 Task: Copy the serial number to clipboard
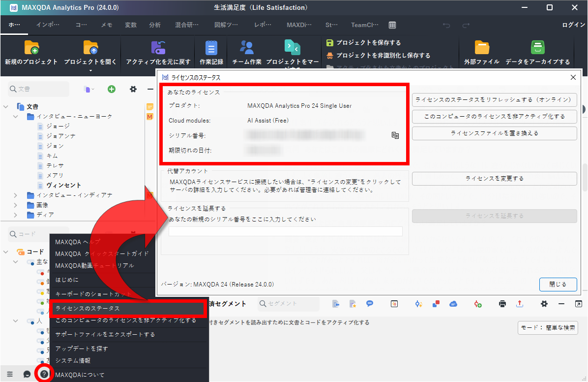point(395,135)
